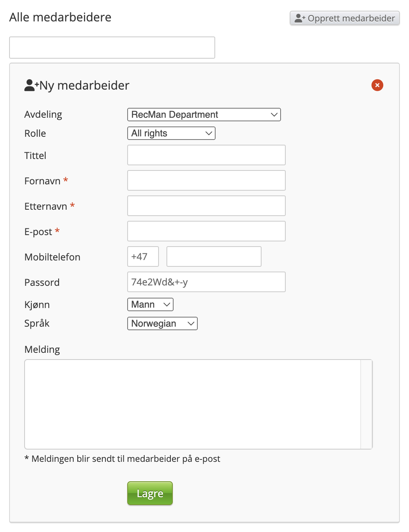Click the Etternavn text field
Screen dimensions: 409x532
206,206
